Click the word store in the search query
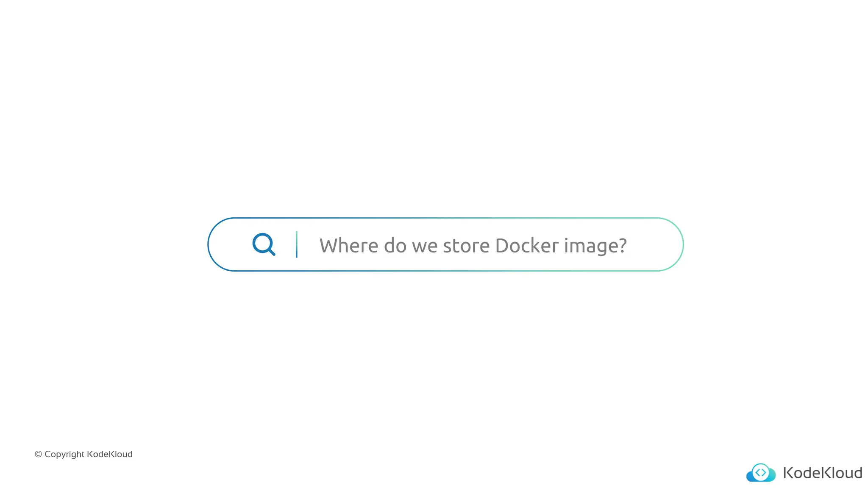Viewport: 868px width, 488px height. pyautogui.click(x=466, y=246)
